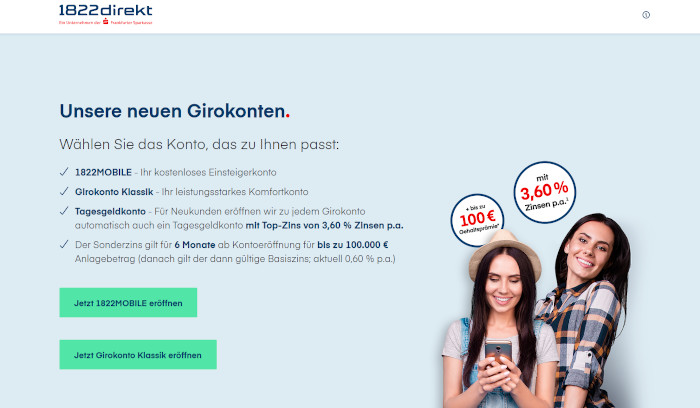
Task: Click the Wählen Sie das Konto subheading
Action: pos(199,144)
